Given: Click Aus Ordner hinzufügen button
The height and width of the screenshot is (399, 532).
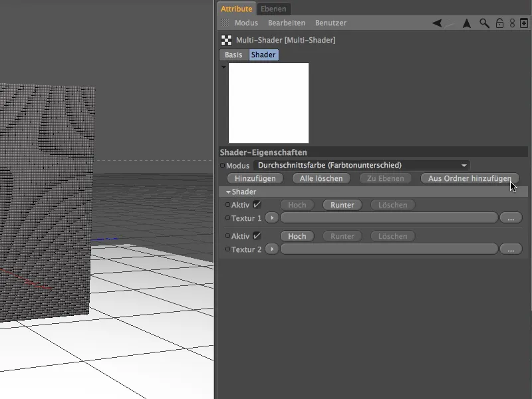Looking at the screenshot, I should (469, 178).
